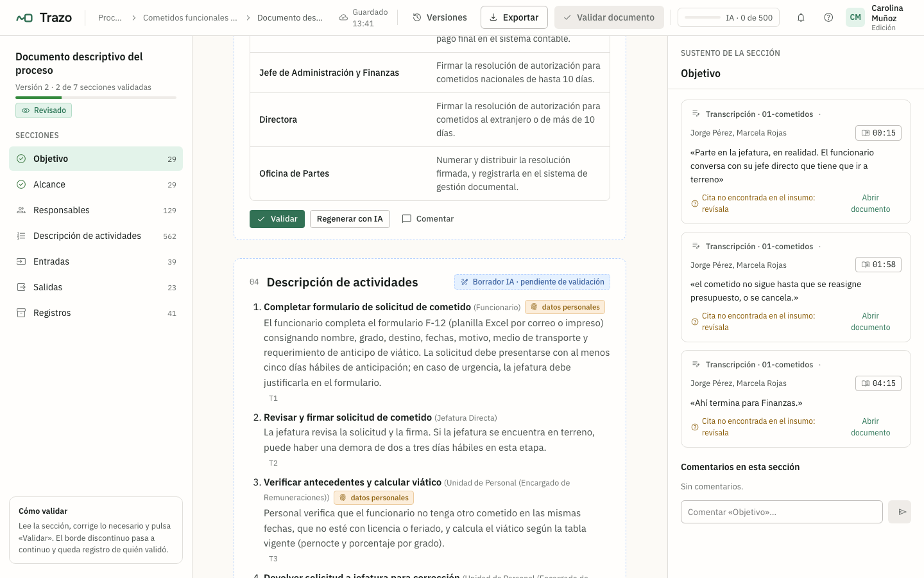Open the Registros section
The image size is (924, 578).
pos(96,313)
